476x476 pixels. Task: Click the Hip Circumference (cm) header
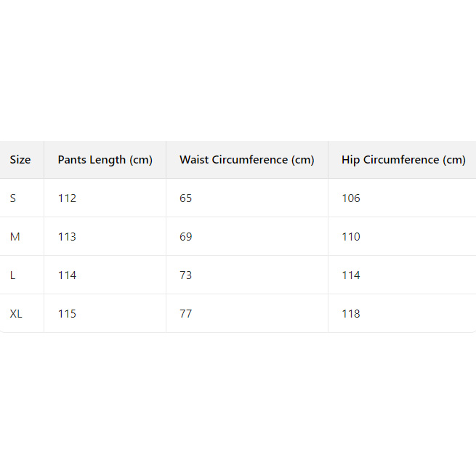403,160
